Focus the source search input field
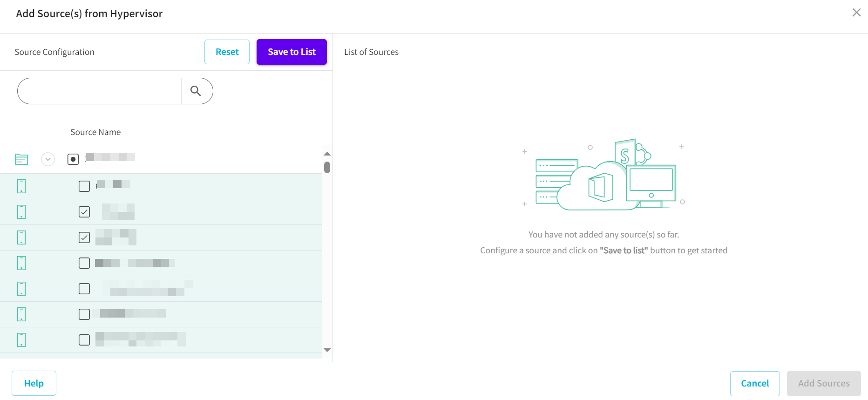Image resolution: width=868 pixels, height=400 pixels. coord(100,91)
